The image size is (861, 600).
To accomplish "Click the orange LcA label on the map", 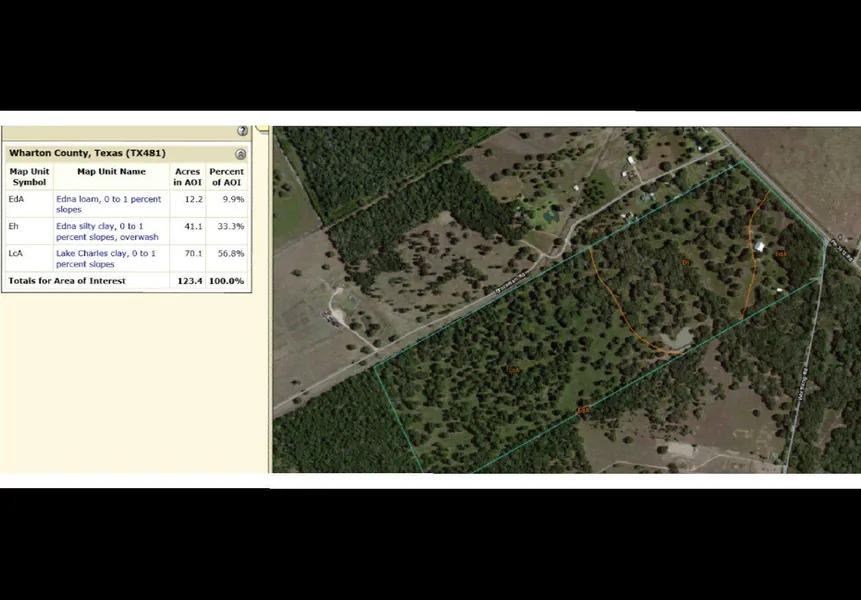I will (x=514, y=370).
